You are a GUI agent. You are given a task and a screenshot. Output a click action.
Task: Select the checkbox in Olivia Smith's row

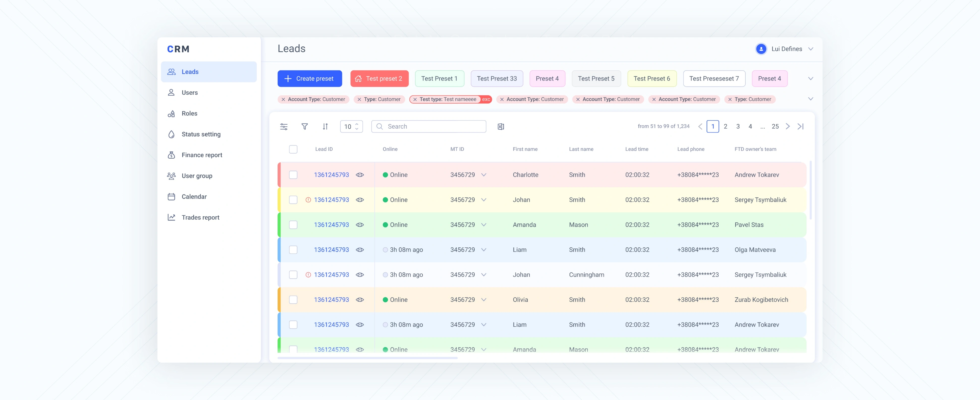[293, 300]
